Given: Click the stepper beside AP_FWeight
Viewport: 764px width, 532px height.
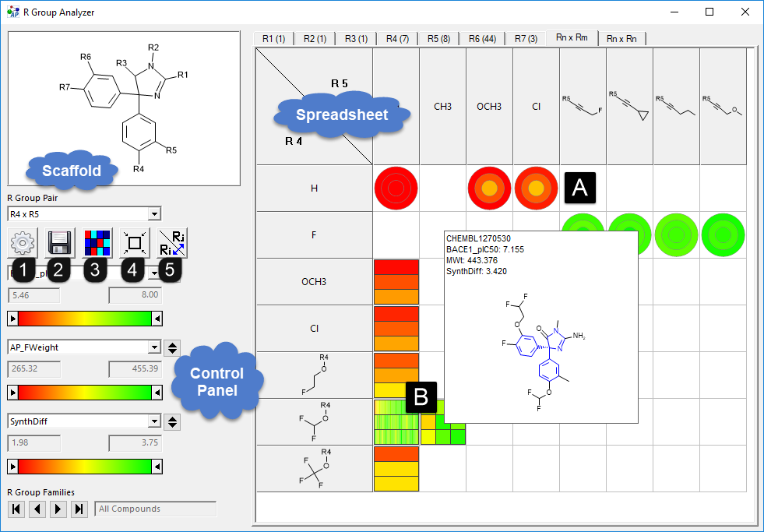Looking at the screenshot, I should tap(172, 348).
